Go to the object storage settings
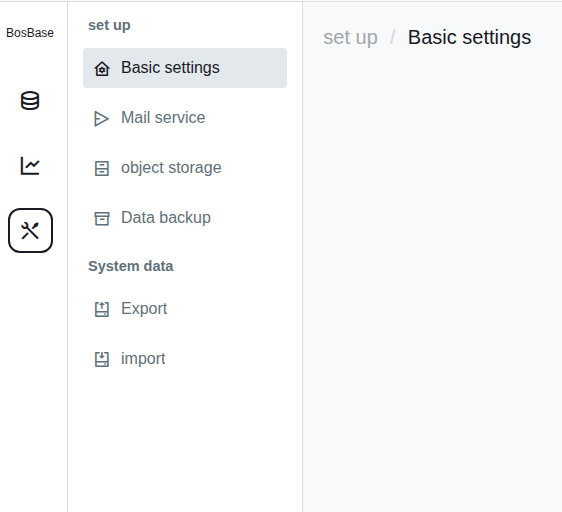The width and height of the screenshot is (562, 512). coord(185,168)
